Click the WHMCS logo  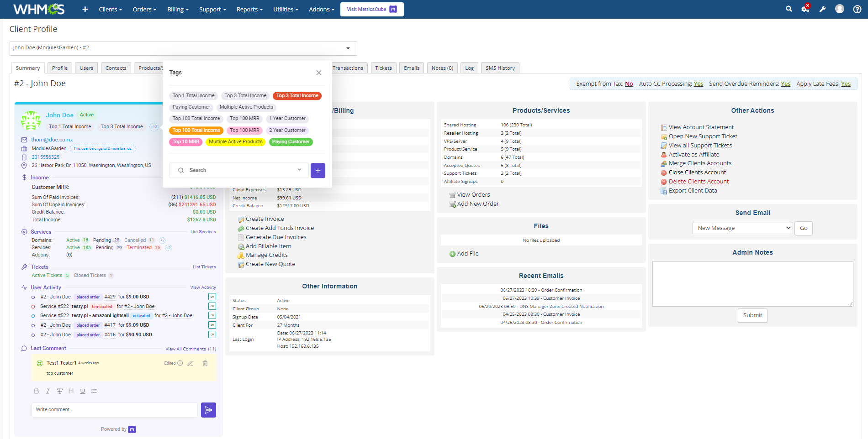pyautogui.click(x=39, y=9)
